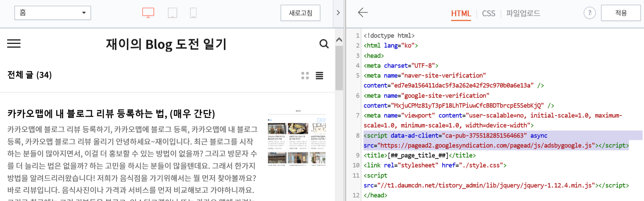This screenshot has width=644, height=201.
Task: Click the </head> closing tag line
Action: click(375, 196)
